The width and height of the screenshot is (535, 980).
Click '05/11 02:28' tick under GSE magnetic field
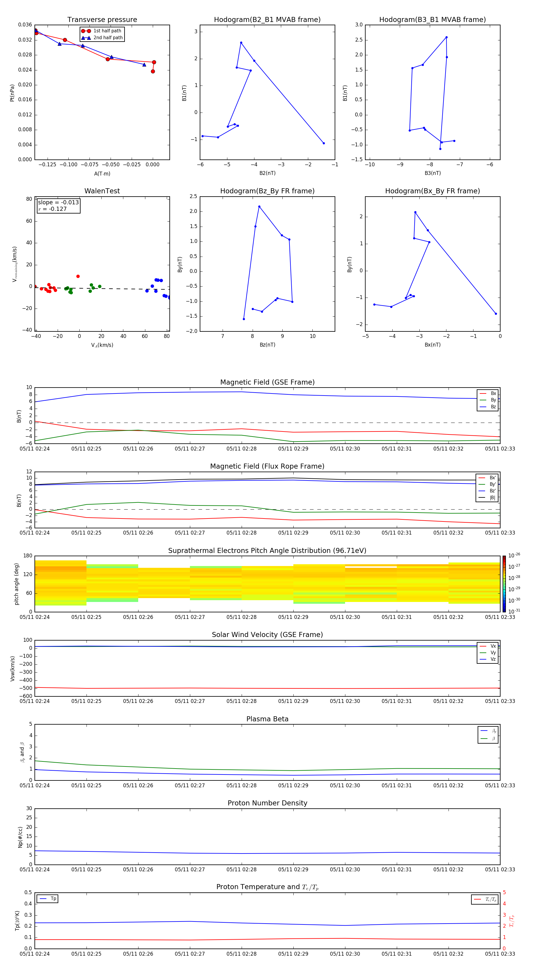241,449
